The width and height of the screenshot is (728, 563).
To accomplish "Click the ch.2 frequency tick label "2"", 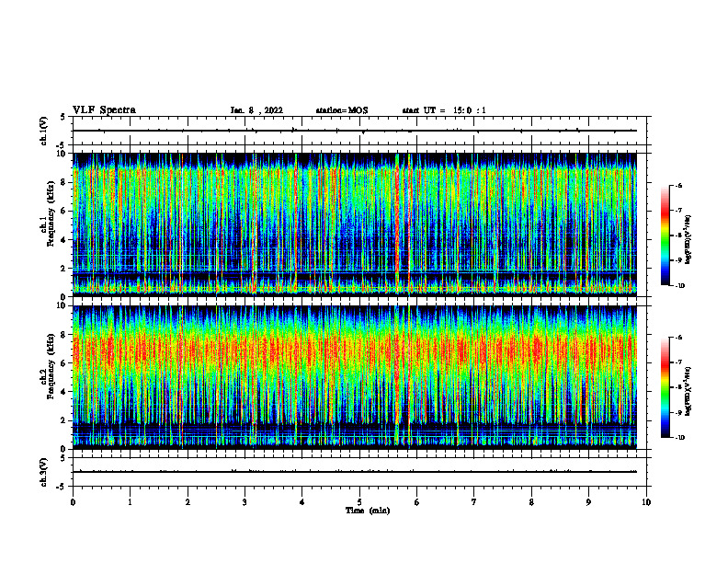I will pos(63,420).
